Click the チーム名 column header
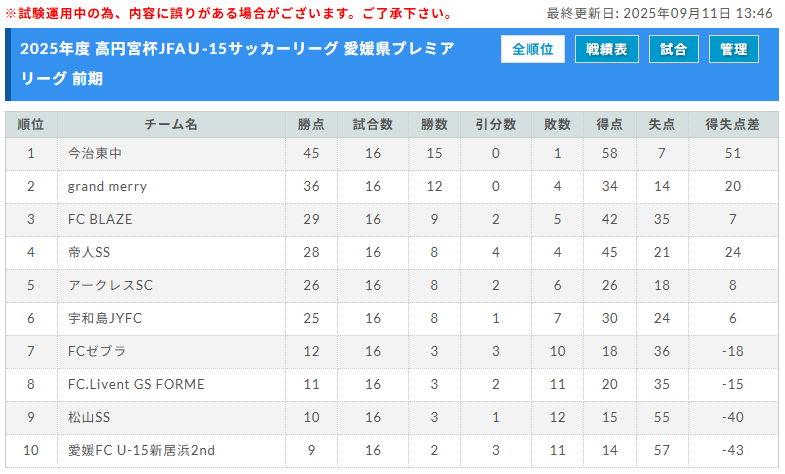The height and width of the screenshot is (474, 785). tap(171, 125)
